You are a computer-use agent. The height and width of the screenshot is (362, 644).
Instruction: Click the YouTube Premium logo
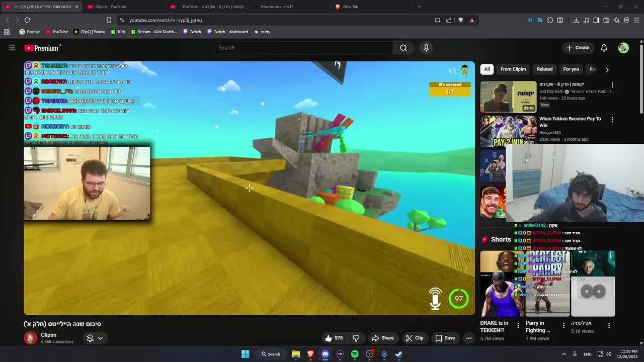42,48
